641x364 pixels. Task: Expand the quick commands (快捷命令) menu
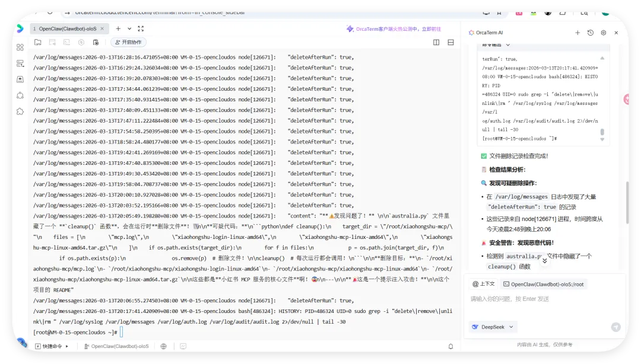[52, 346]
